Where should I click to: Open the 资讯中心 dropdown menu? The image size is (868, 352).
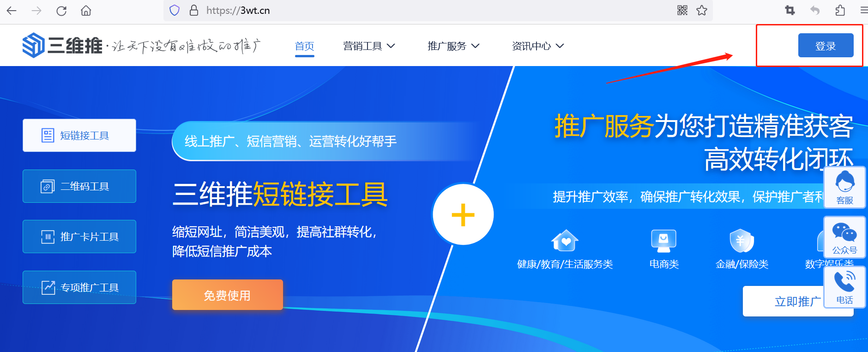pyautogui.click(x=538, y=46)
